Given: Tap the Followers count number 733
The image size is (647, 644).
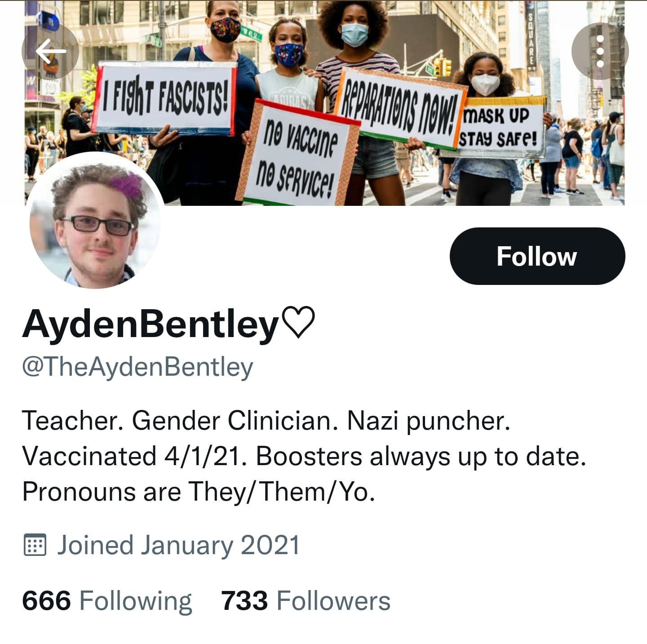Looking at the screenshot, I should tap(244, 601).
